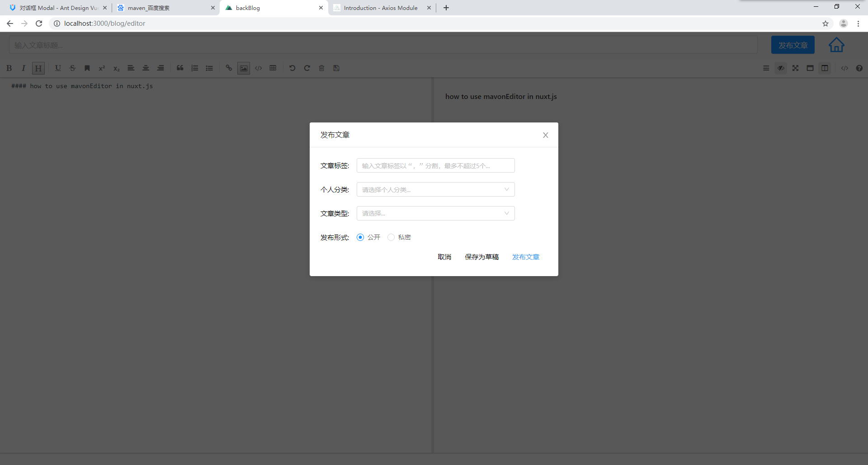
Task: Click markdown text in editor pane
Action: (x=82, y=86)
